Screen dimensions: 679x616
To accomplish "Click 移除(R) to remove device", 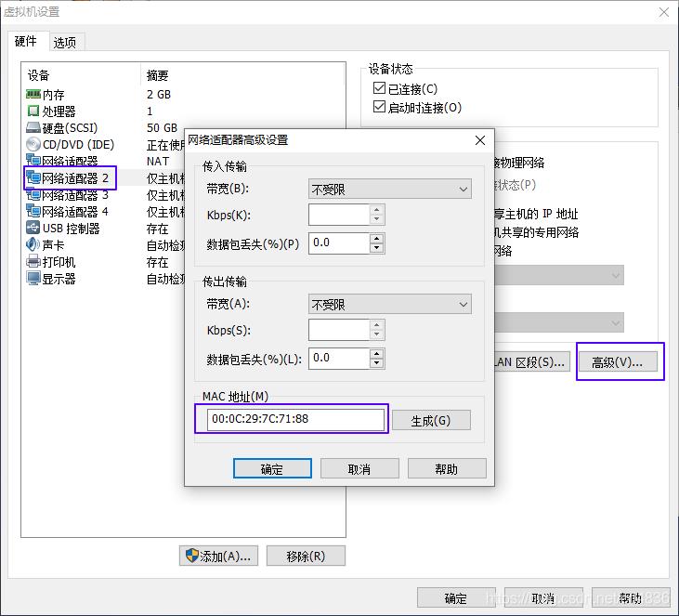I will click(x=306, y=556).
